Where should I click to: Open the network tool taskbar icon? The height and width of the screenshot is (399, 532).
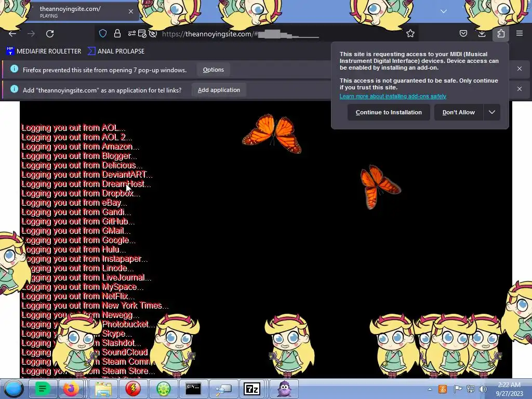(223, 389)
